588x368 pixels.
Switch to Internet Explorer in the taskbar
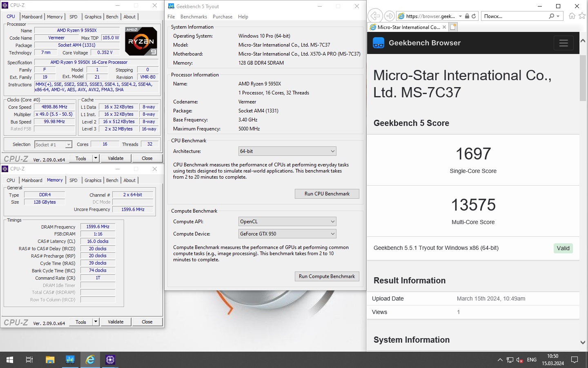point(90,360)
